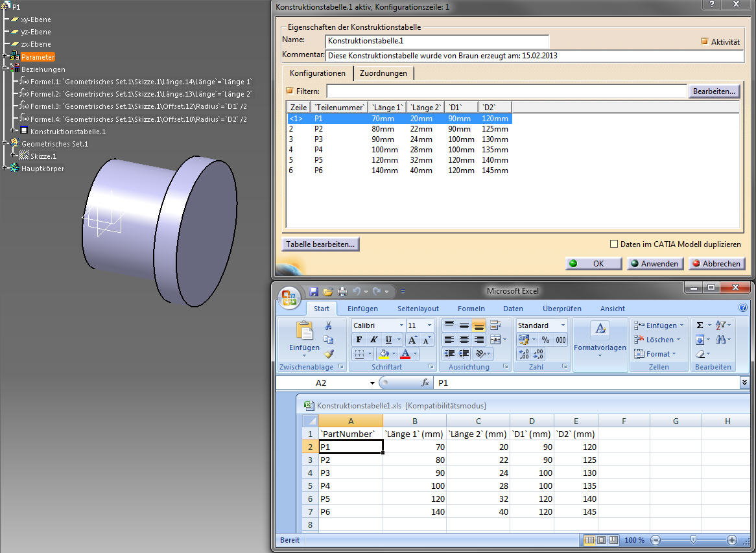Click the decrease decimal places icon
Screen dimensions: 756x553
pyautogui.click(x=539, y=355)
